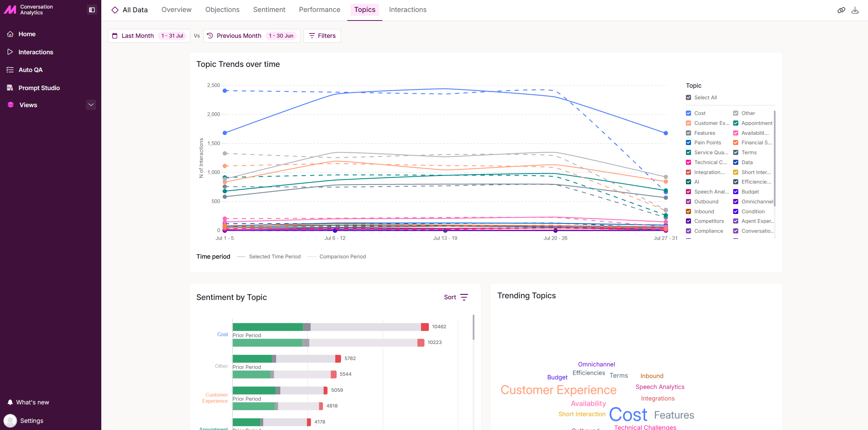
Task: Click the Home house icon
Action: pos(10,34)
